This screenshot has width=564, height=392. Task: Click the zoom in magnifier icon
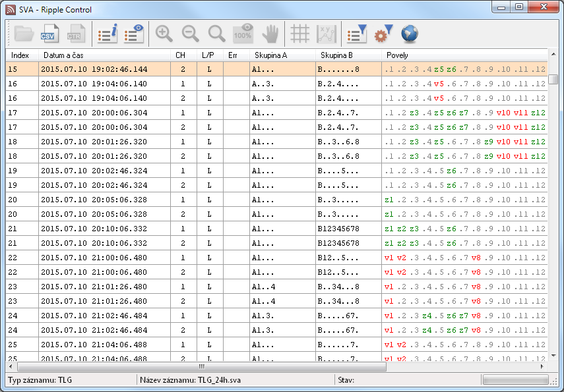(x=164, y=34)
